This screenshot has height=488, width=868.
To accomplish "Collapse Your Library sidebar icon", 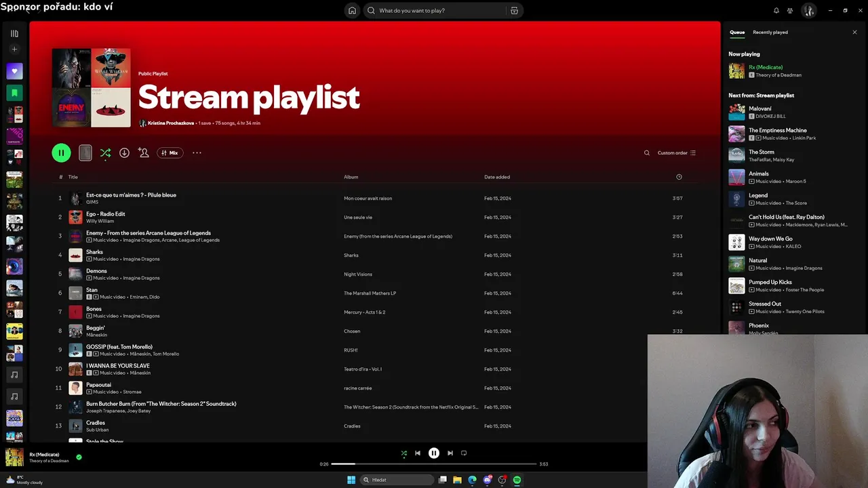I will coord(14,33).
